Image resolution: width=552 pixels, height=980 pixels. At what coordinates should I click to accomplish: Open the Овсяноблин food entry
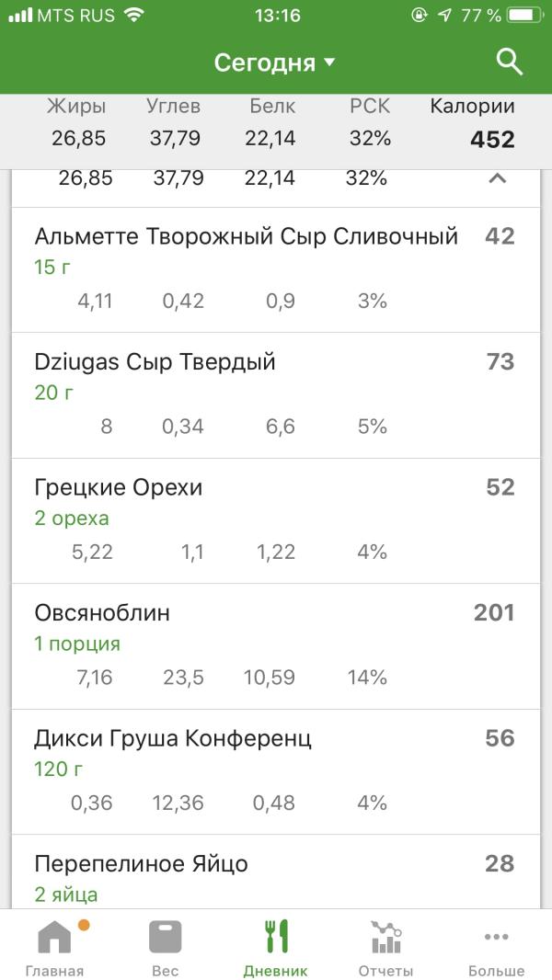coord(276,647)
